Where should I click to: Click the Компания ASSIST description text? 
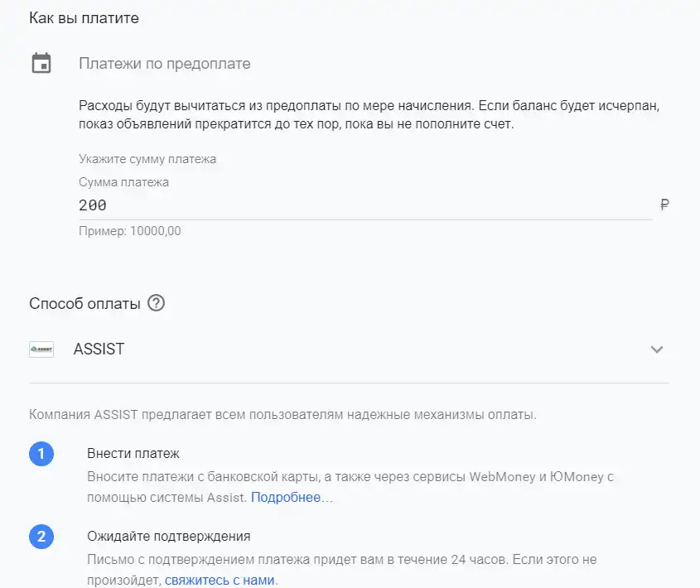point(282,415)
